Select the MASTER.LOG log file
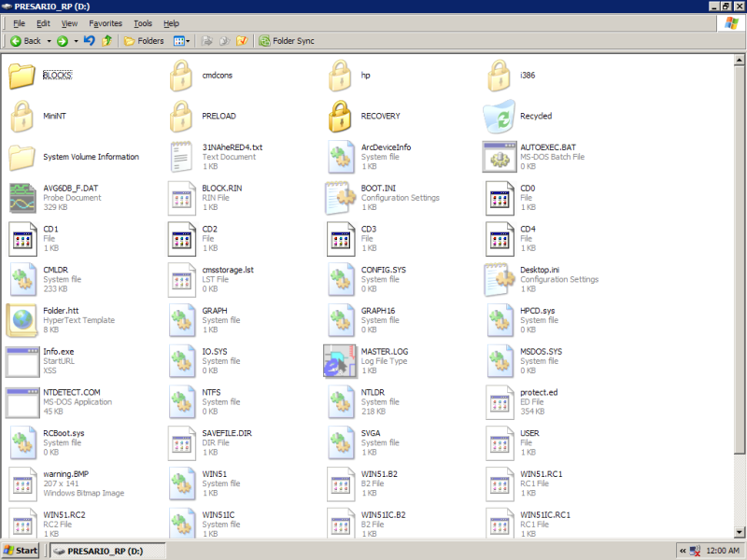 pyautogui.click(x=340, y=361)
